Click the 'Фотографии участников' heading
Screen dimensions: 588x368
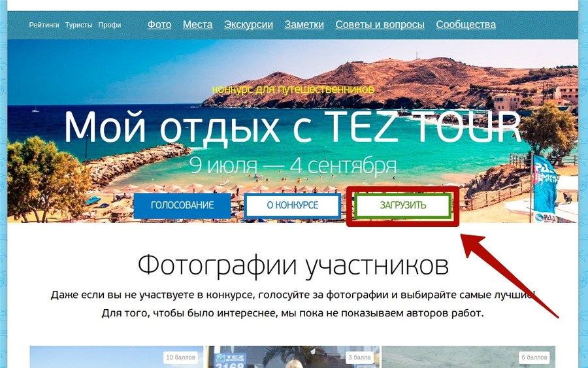coord(293,265)
